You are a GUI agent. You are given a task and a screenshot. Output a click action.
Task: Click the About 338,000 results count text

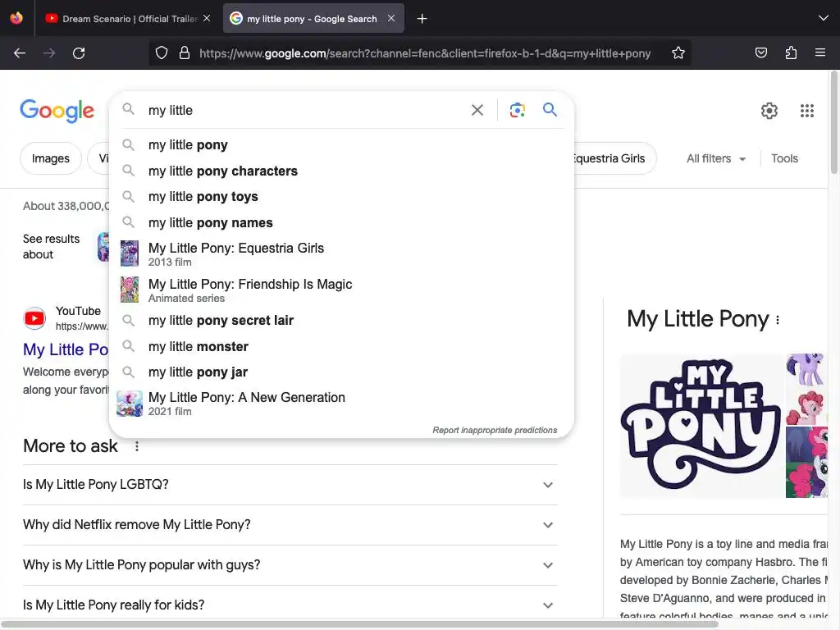tap(66, 206)
